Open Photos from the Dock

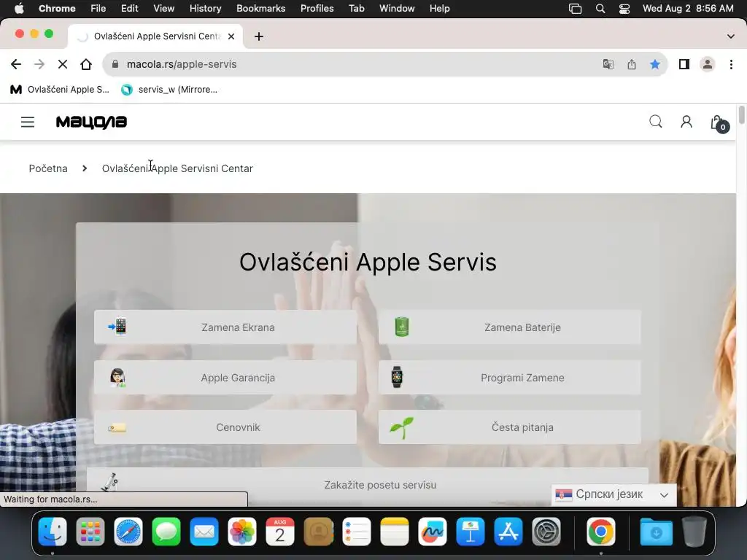click(x=242, y=532)
